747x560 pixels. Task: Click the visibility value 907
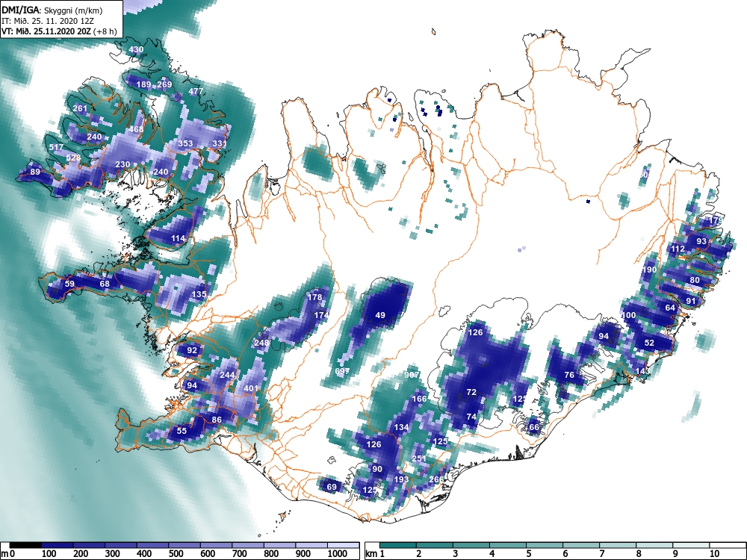tap(412, 375)
